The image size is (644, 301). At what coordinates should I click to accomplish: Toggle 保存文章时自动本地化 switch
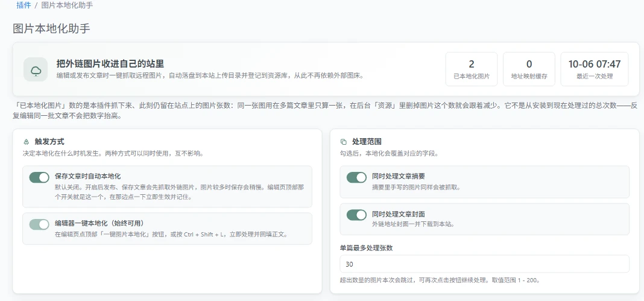(39, 177)
